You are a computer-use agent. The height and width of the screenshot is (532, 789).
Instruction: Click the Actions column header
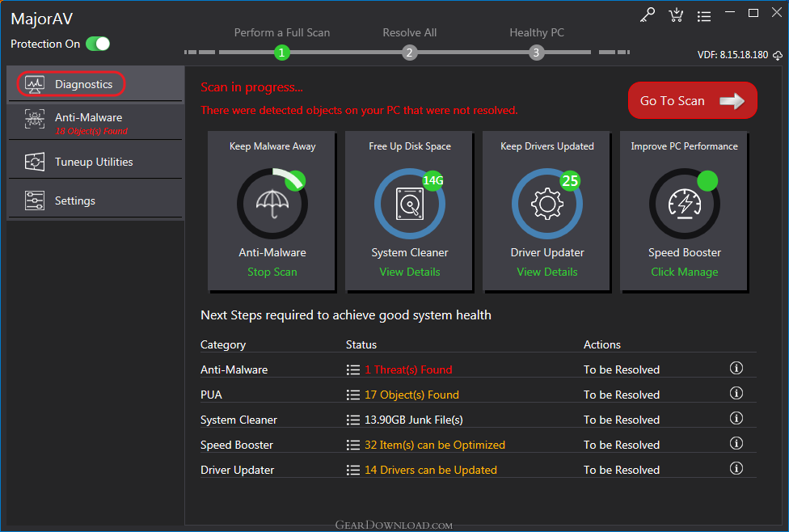click(601, 344)
